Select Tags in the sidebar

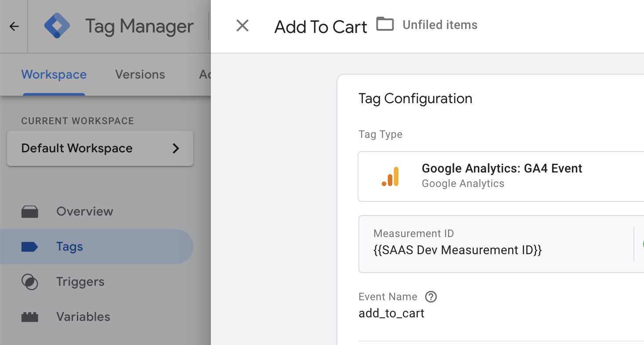[x=97, y=247]
